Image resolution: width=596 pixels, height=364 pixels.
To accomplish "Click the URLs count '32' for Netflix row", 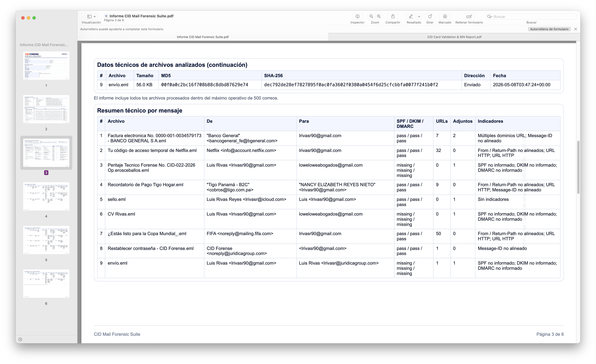I will [438, 150].
